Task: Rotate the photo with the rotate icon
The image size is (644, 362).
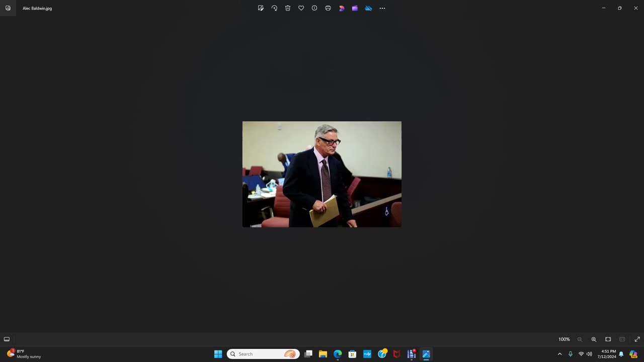Action: click(274, 8)
